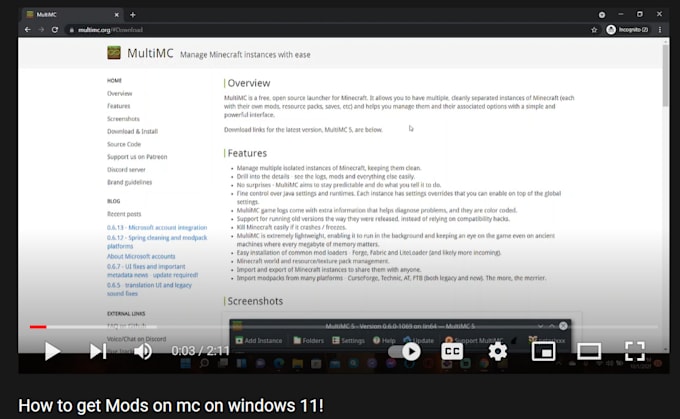
Task: Skip to the next video
Action: pos(98,351)
